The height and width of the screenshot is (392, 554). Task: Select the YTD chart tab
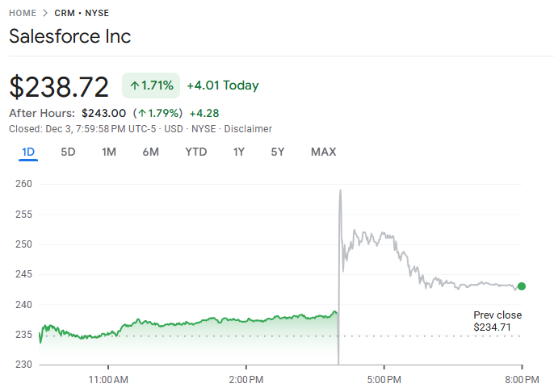pos(195,152)
